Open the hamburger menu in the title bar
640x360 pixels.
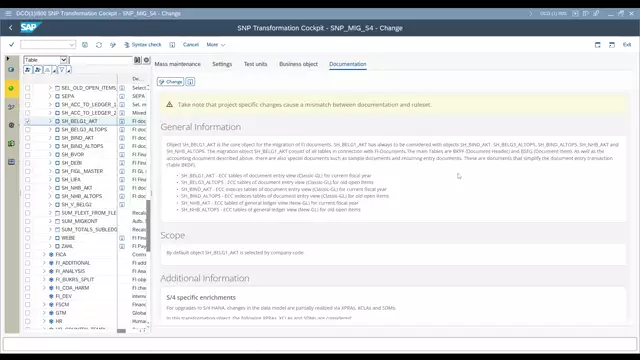pyautogui.click(x=8, y=13)
